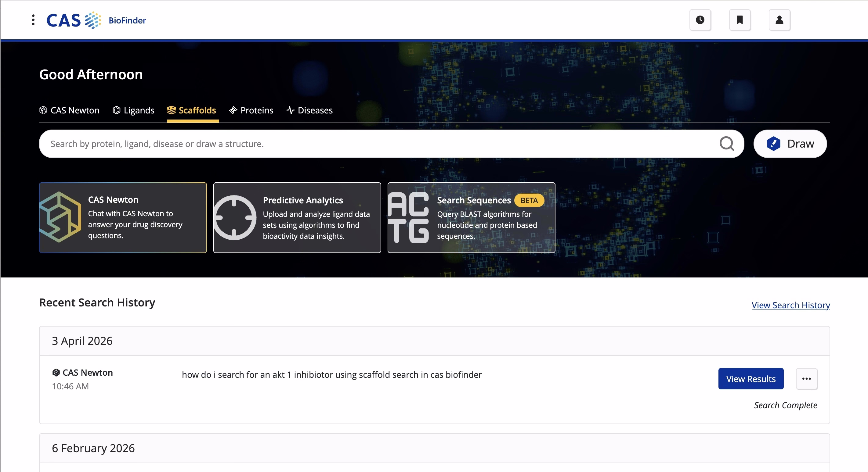Click View Results for akt 1 search
Viewport: 868px width, 472px height.
tap(751, 379)
